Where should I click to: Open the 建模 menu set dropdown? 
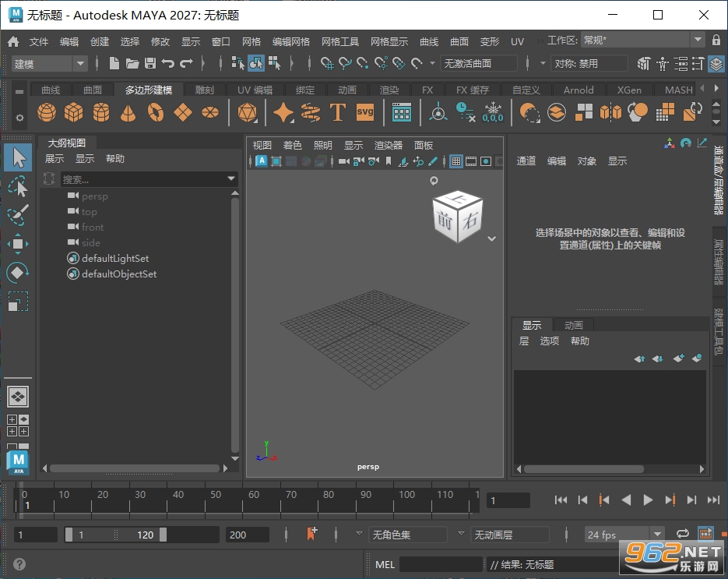pyautogui.click(x=49, y=64)
